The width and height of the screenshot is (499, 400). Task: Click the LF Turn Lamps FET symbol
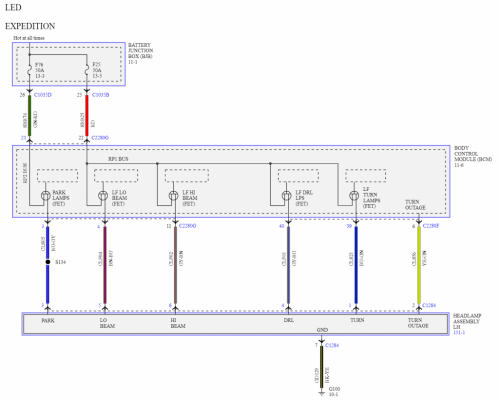click(x=354, y=196)
